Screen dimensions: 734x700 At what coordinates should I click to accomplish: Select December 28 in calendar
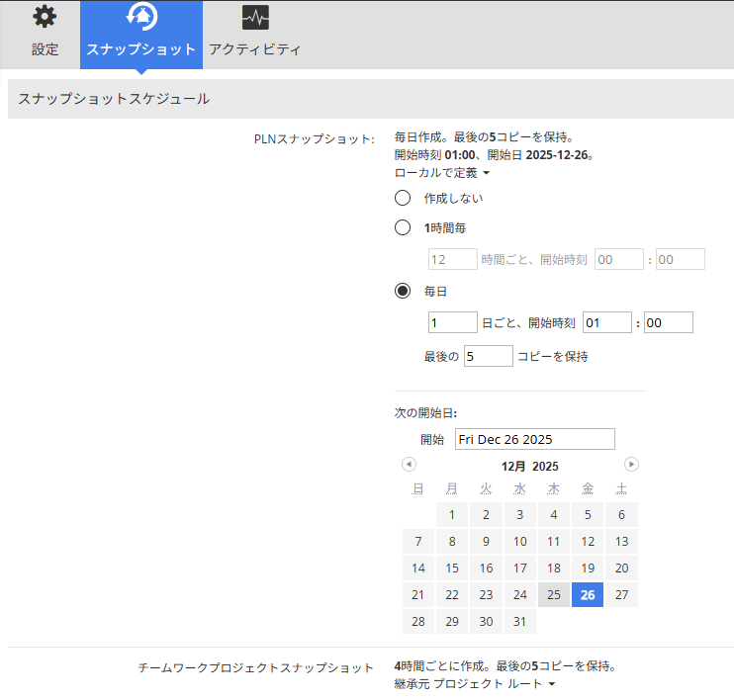click(418, 621)
